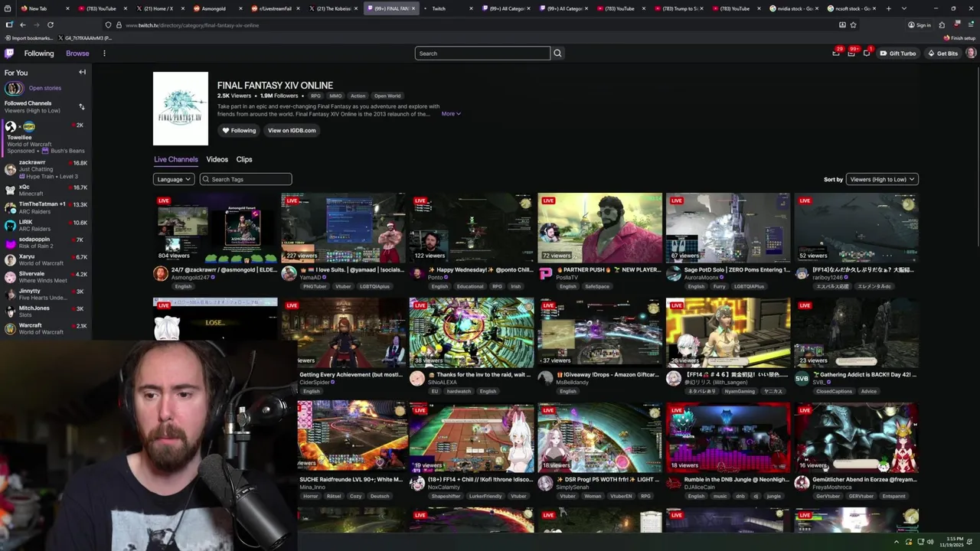980x551 pixels.
Task: Open a new browser tab with plus
Action: tap(888, 8)
